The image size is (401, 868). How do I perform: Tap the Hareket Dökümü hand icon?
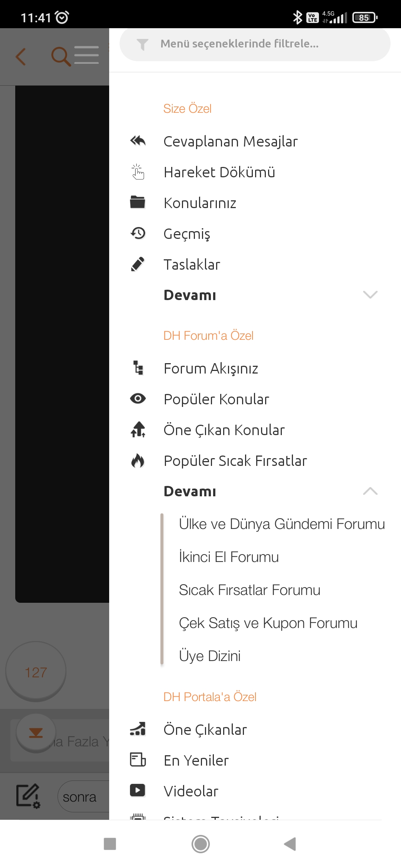138,172
